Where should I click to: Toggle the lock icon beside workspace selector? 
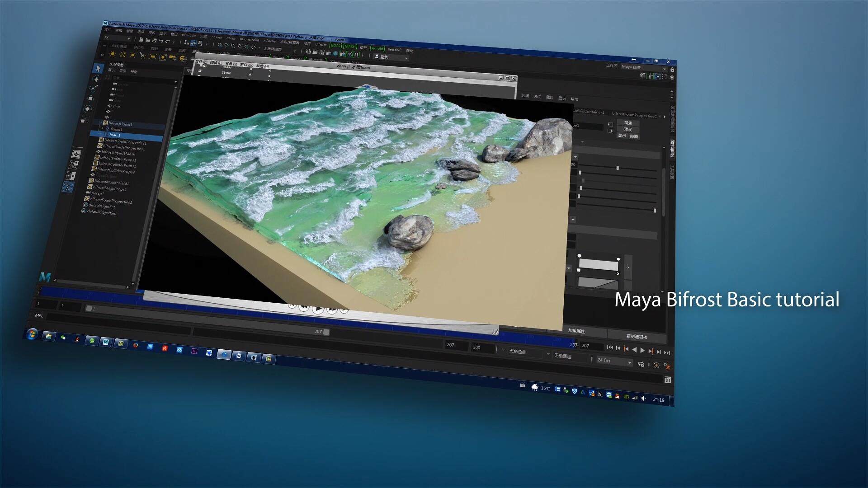[672, 70]
